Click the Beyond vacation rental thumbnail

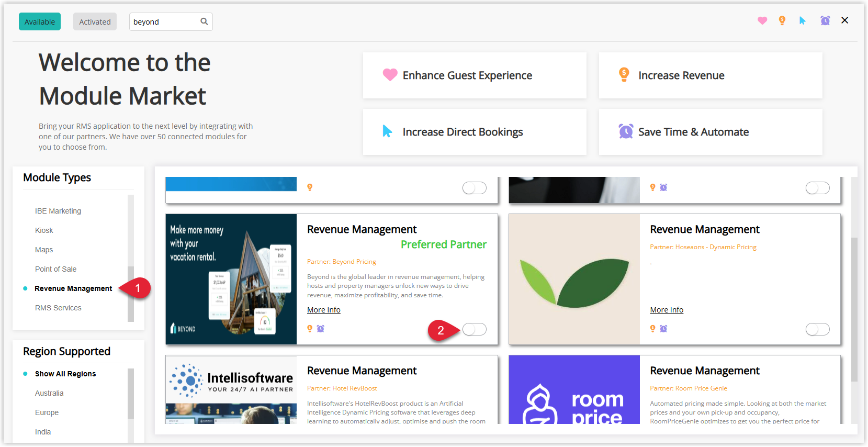click(x=231, y=279)
